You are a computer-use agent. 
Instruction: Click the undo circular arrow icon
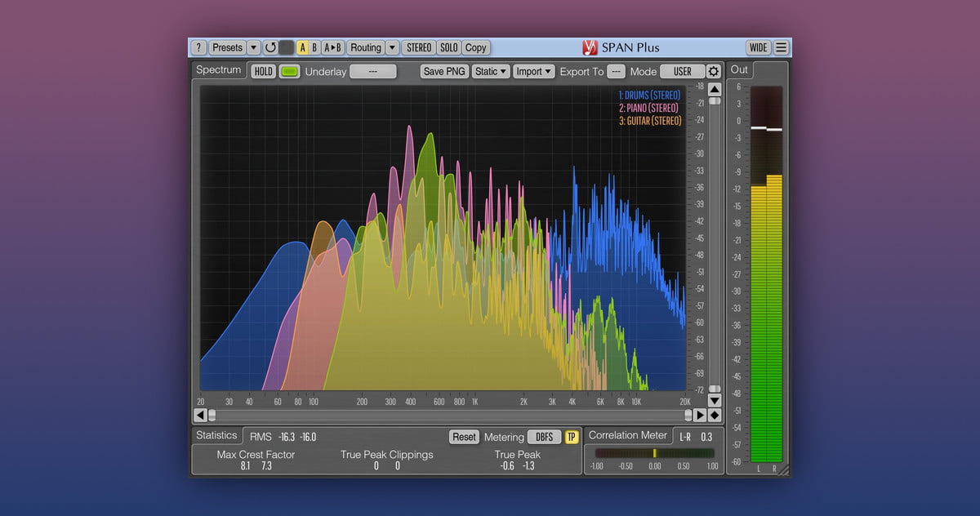click(270, 47)
